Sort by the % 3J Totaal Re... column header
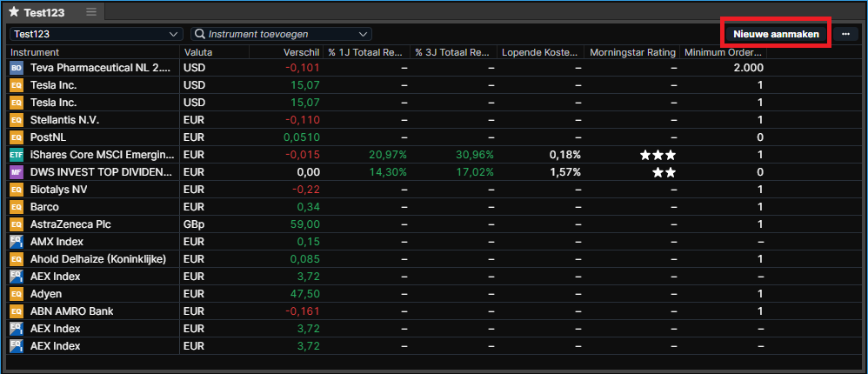Screen dimensions: 868x374 (452, 52)
